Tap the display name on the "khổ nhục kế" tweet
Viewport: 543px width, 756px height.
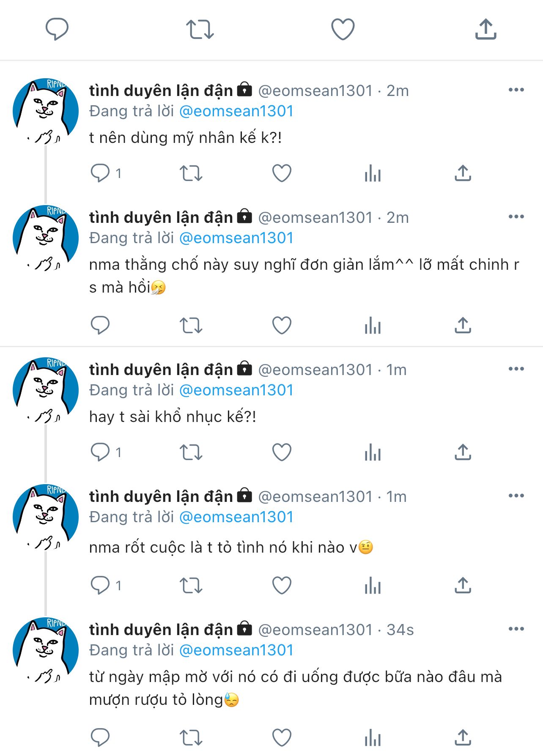[161, 370]
